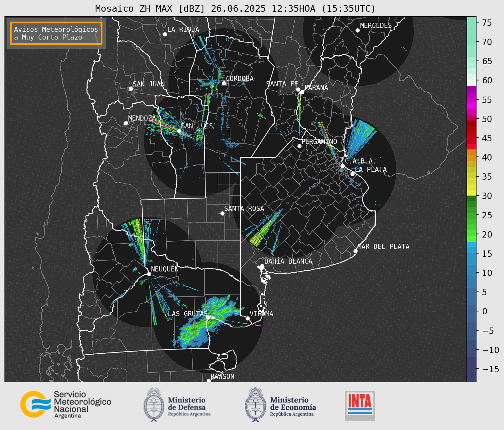
Task: Click the white 60 dBZ color band
Action: click(x=471, y=83)
